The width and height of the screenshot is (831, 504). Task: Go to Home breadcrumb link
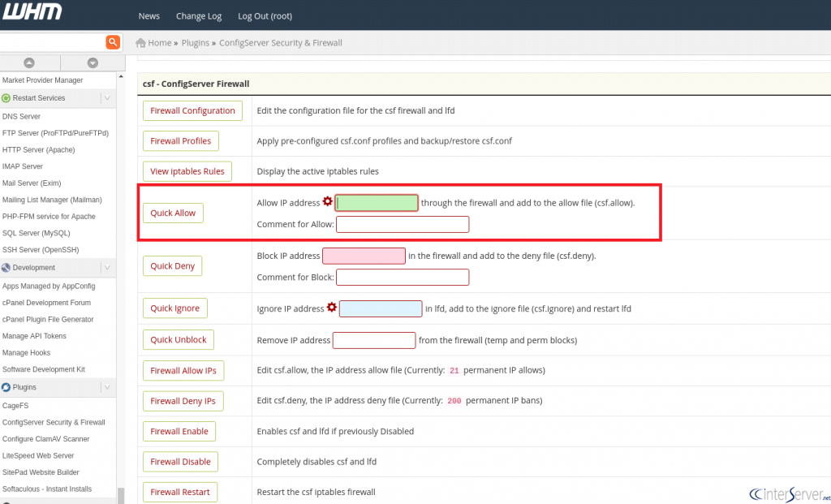point(160,43)
